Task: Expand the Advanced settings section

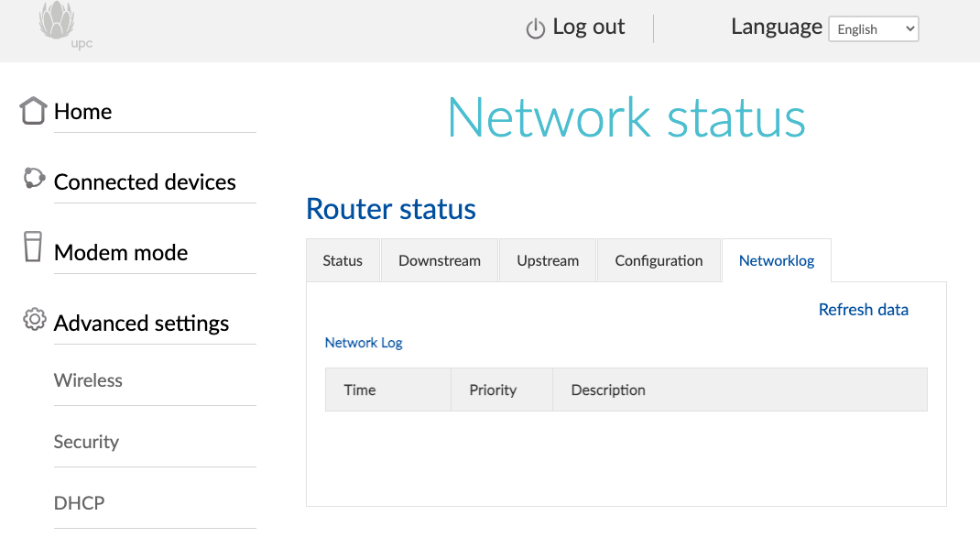Action: (x=141, y=324)
